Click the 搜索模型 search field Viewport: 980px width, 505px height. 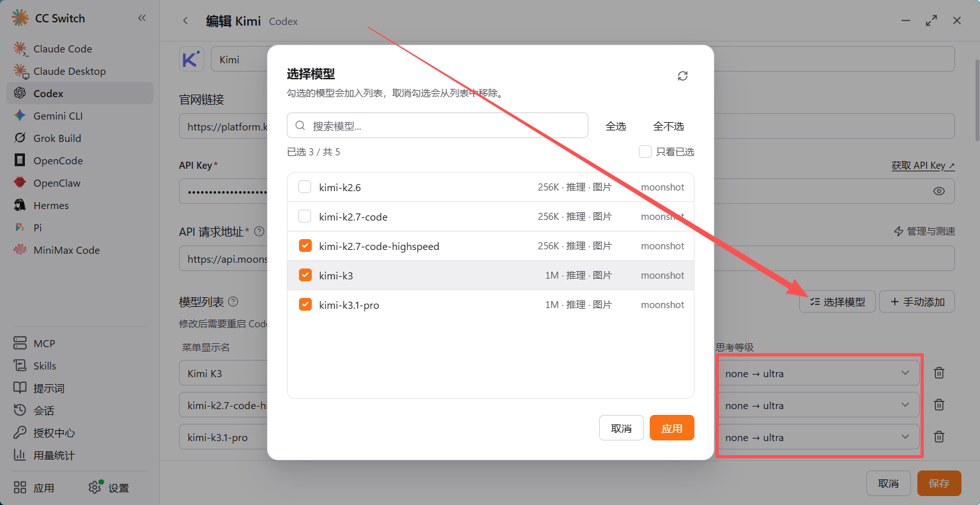click(438, 125)
